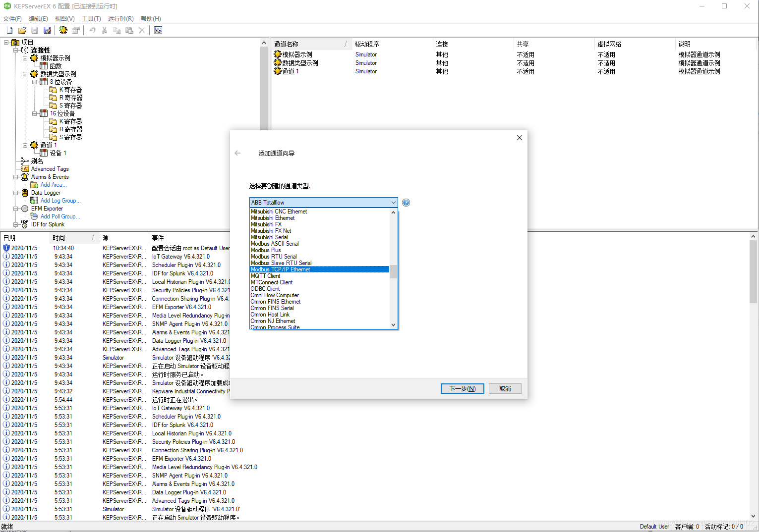Image resolution: width=759 pixels, height=532 pixels.
Task: Click the Add Area... link
Action: [54, 185]
